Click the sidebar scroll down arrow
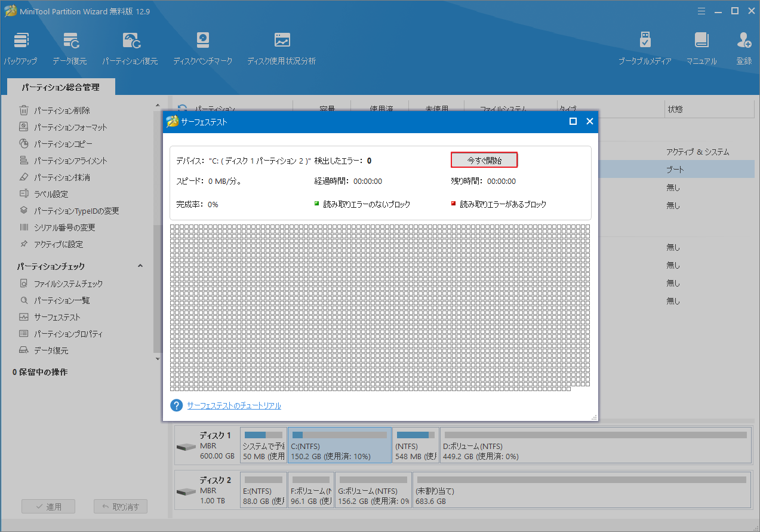Viewport: 760px width, 532px height. 158,359
